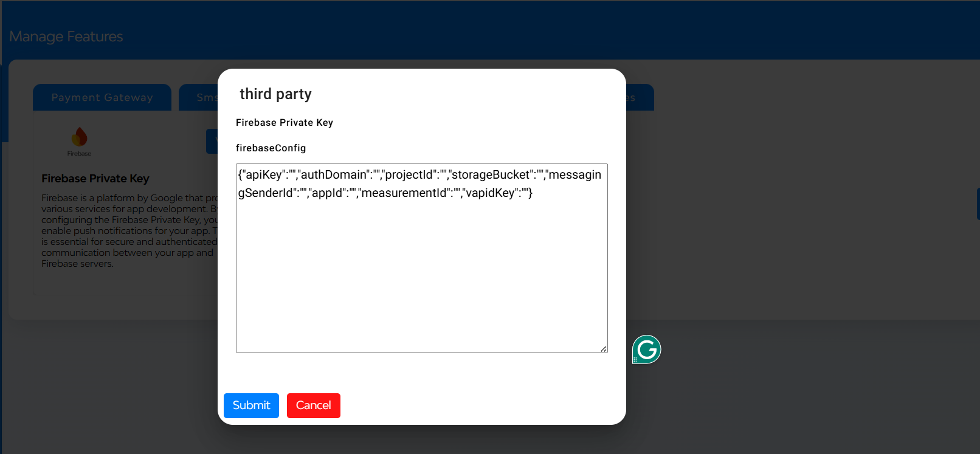This screenshot has height=454, width=980.
Task: Click the Manage Features page heading
Action: (66, 36)
